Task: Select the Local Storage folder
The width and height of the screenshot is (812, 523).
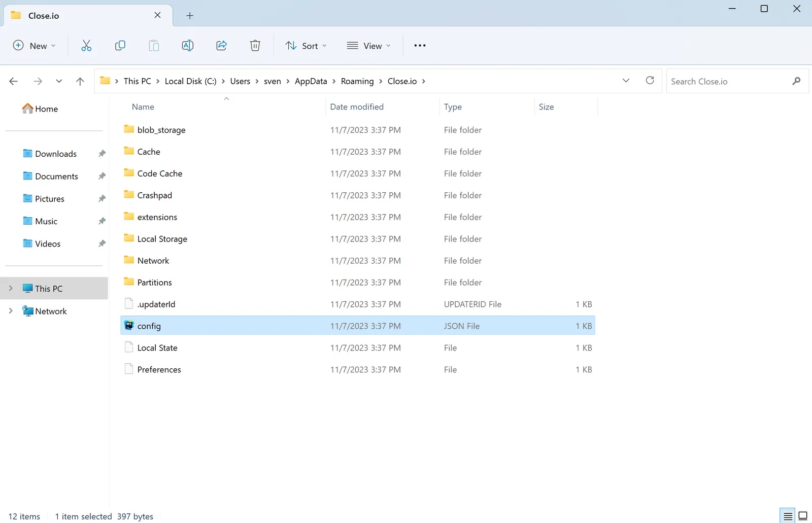Action: [x=358, y=239]
